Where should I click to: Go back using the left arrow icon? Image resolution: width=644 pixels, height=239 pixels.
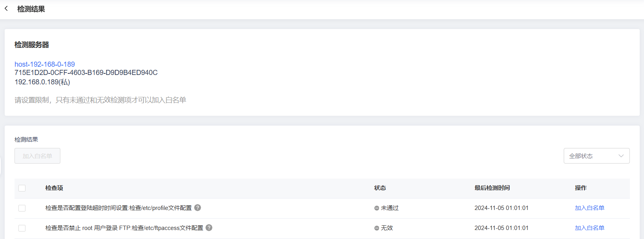6,8
